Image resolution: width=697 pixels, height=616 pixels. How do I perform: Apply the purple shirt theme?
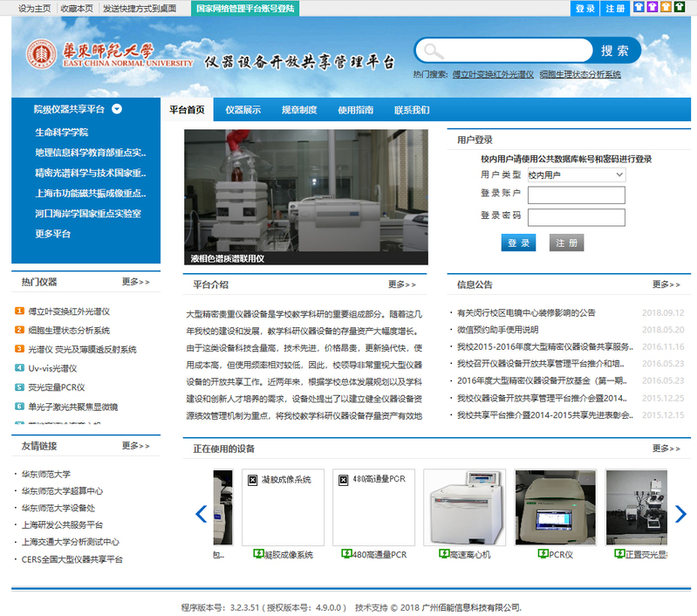click(x=652, y=8)
